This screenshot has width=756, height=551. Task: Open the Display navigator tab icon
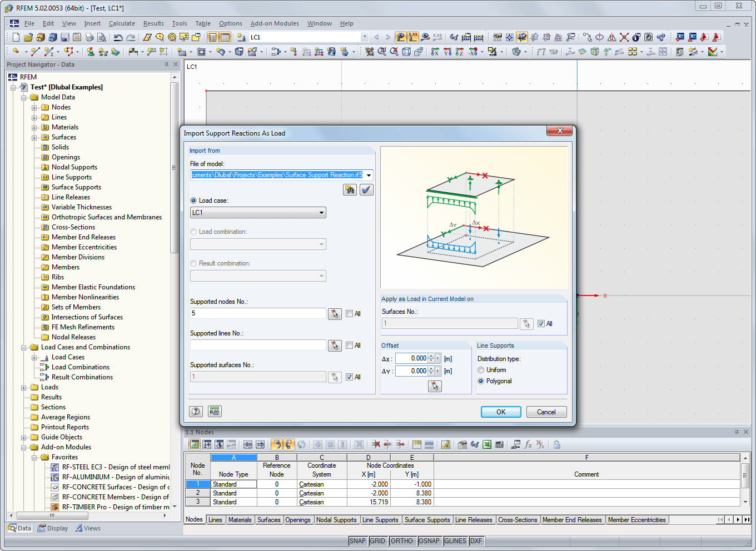42,528
